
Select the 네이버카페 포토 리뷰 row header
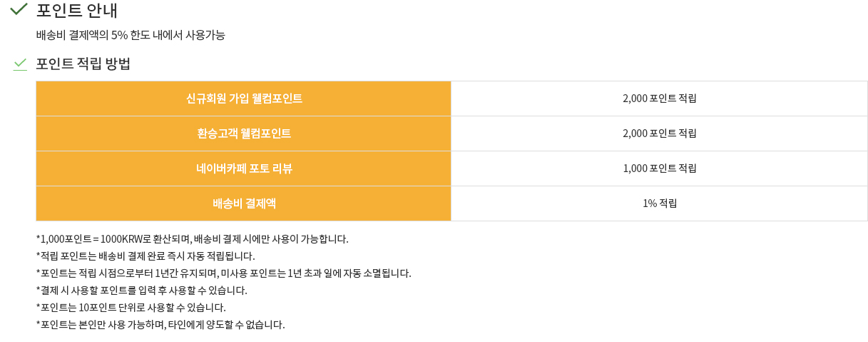pos(244,169)
